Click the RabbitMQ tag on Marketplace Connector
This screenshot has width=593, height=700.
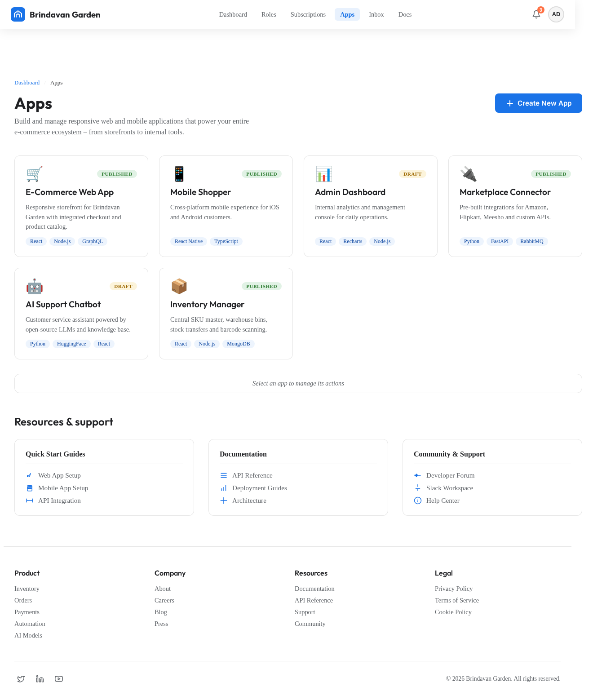(x=532, y=241)
